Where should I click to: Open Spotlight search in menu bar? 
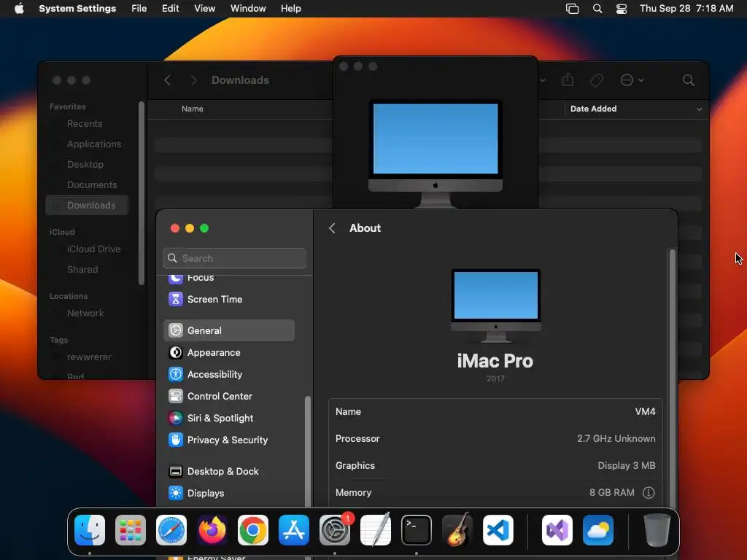597,9
